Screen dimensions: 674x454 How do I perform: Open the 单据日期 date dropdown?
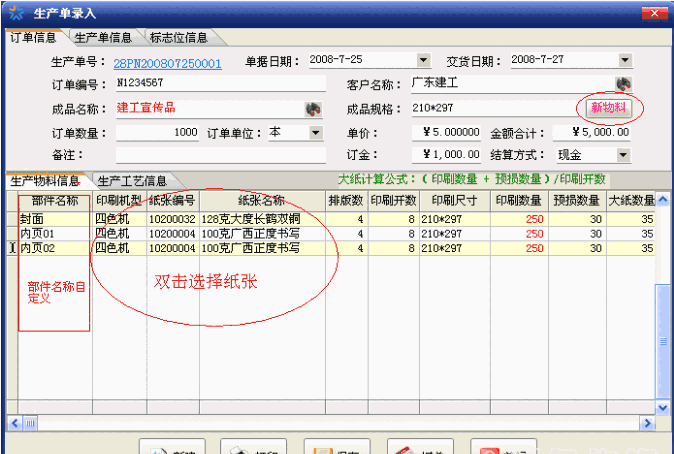[x=423, y=60]
